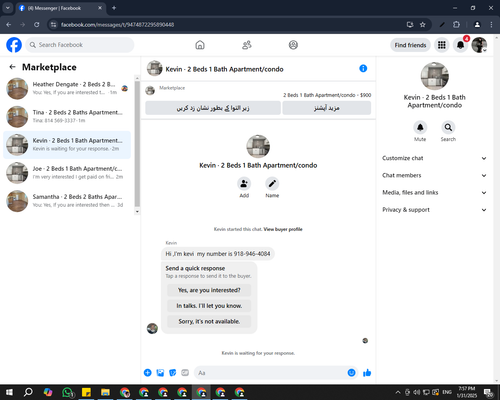Image resolution: width=500 pixels, height=400 pixels.
Task: Open WhatsApp from the taskbar
Action: tap(68, 392)
